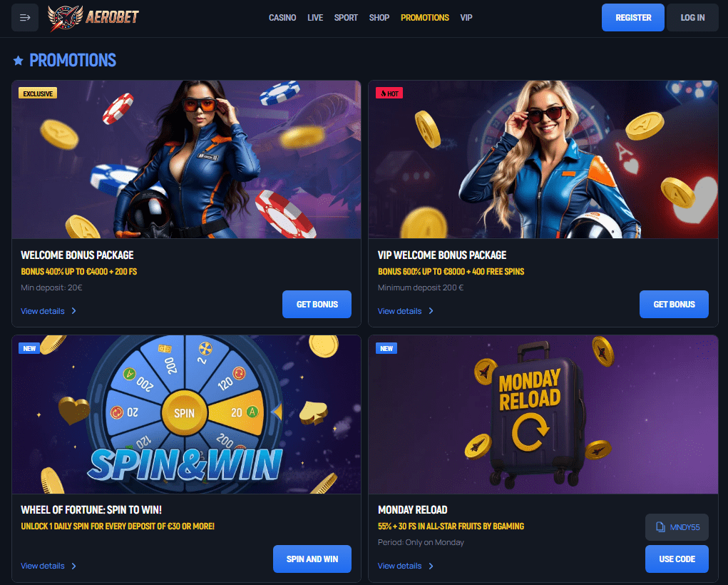Expand View details for Wheel of Fortune

click(x=48, y=566)
